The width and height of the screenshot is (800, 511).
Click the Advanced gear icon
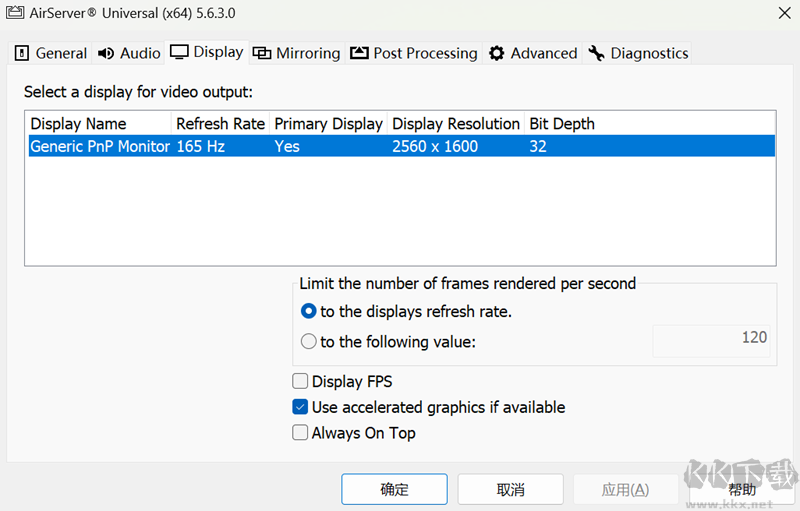click(496, 53)
